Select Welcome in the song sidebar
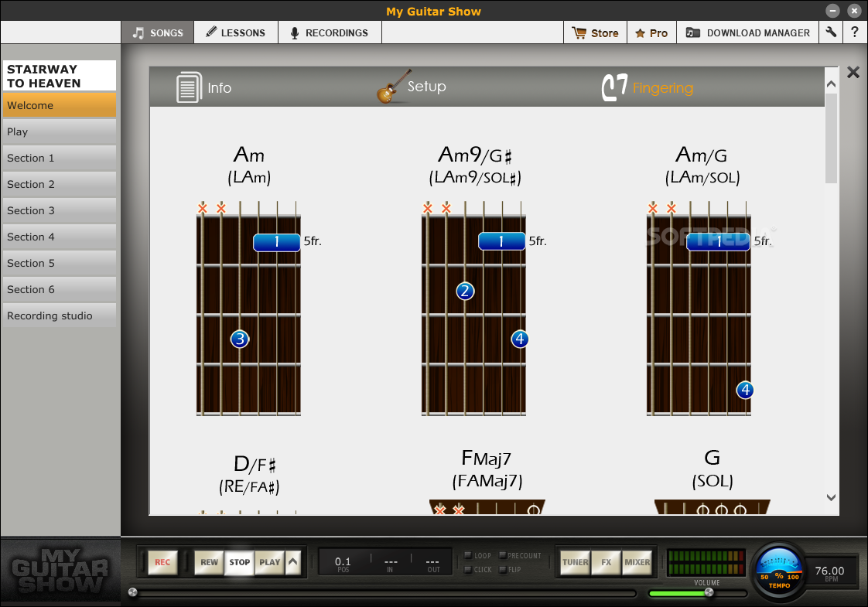The image size is (868, 607). pos(60,105)
